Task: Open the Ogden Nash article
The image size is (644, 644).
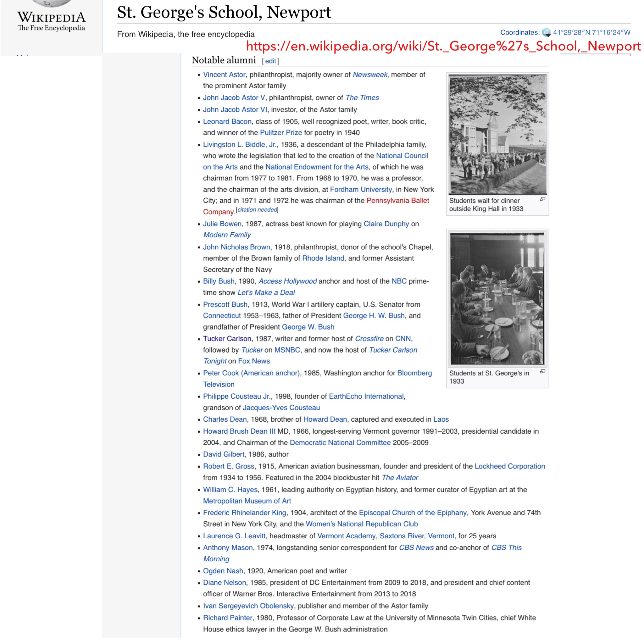Action: tap(223, 571)
